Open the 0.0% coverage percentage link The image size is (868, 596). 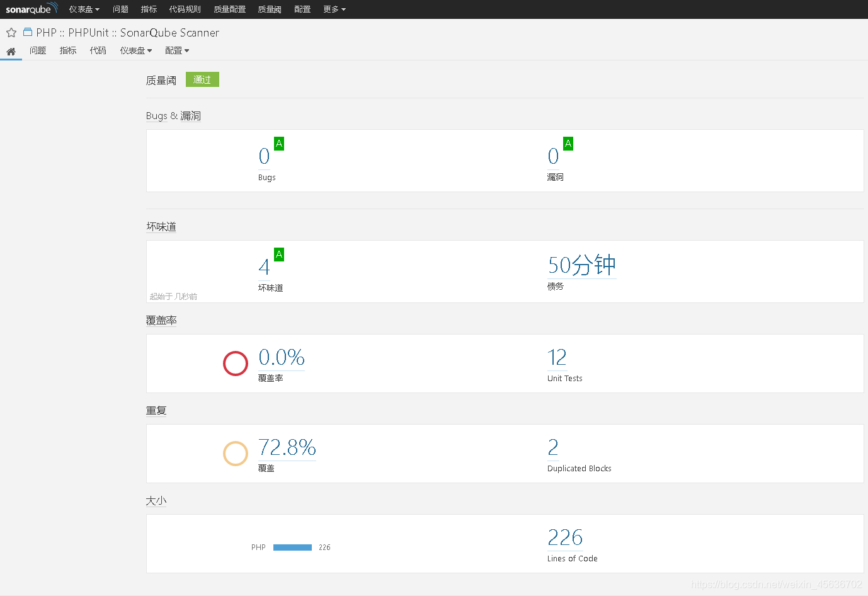tap(281, 357)
